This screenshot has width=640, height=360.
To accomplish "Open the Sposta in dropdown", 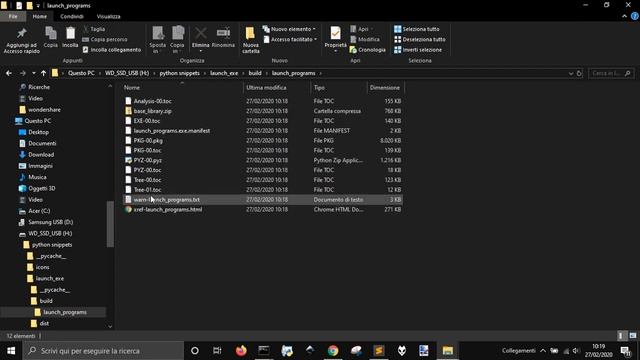I will point(158,40).
